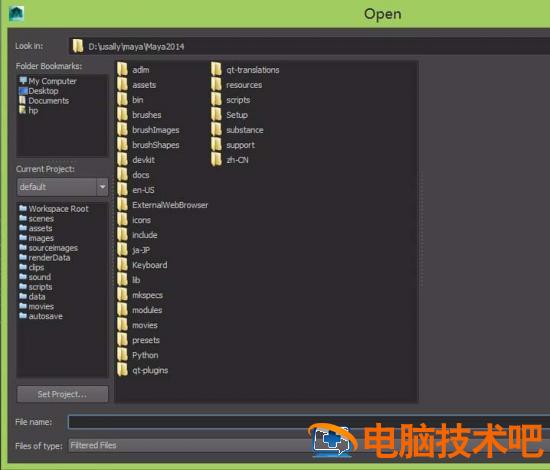
Task: Select assets in project list
Action: tap(36, 228)
